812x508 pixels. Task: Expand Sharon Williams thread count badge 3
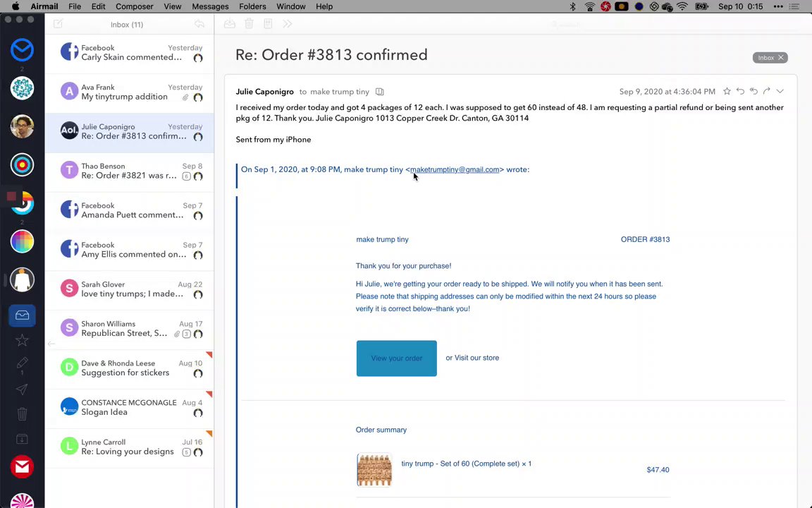tap(186, 334)
